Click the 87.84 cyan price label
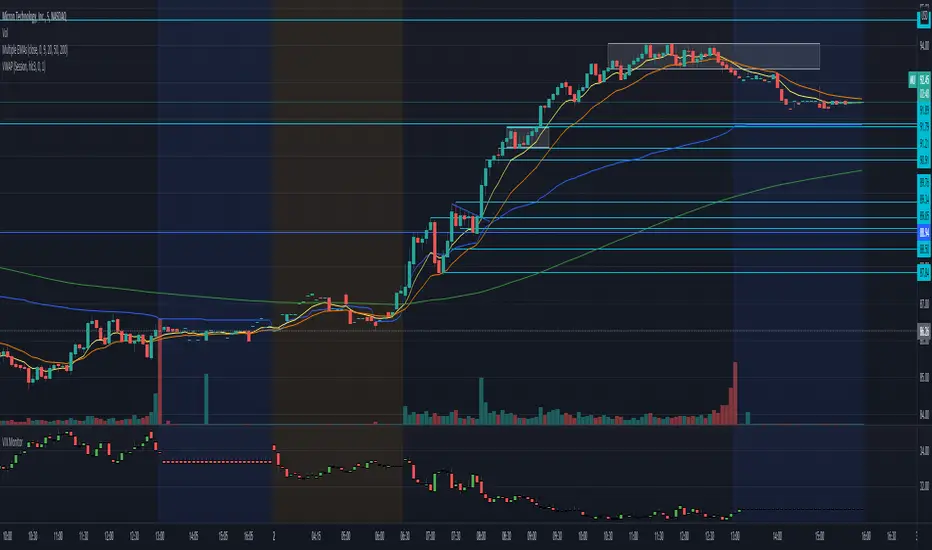Viewport: 932px width, 550px height. point(924,273)
